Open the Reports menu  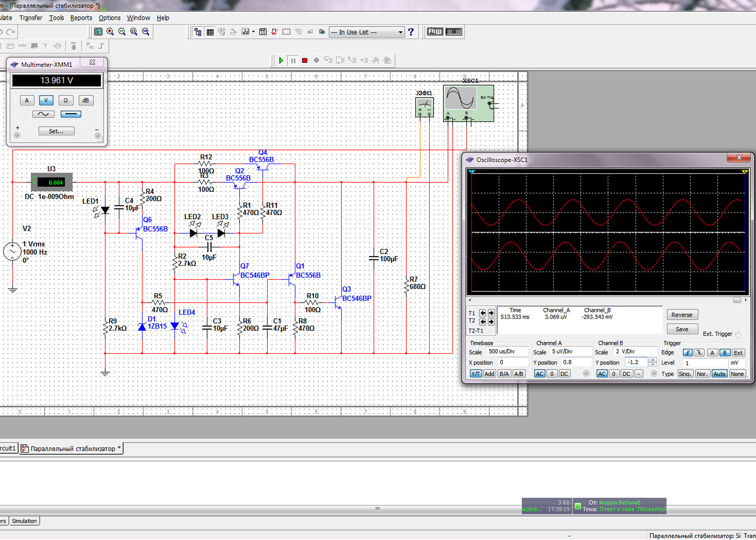[x=81, y=18]
